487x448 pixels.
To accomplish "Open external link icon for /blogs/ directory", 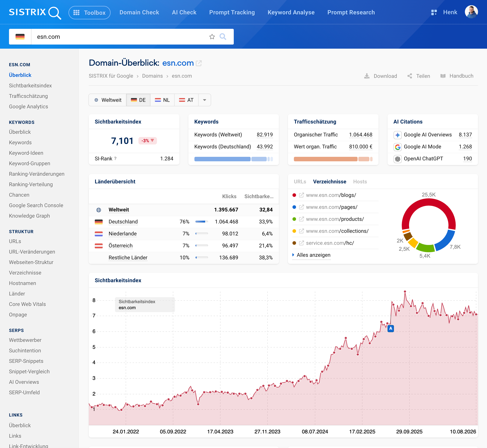I will tap(301, 195).
